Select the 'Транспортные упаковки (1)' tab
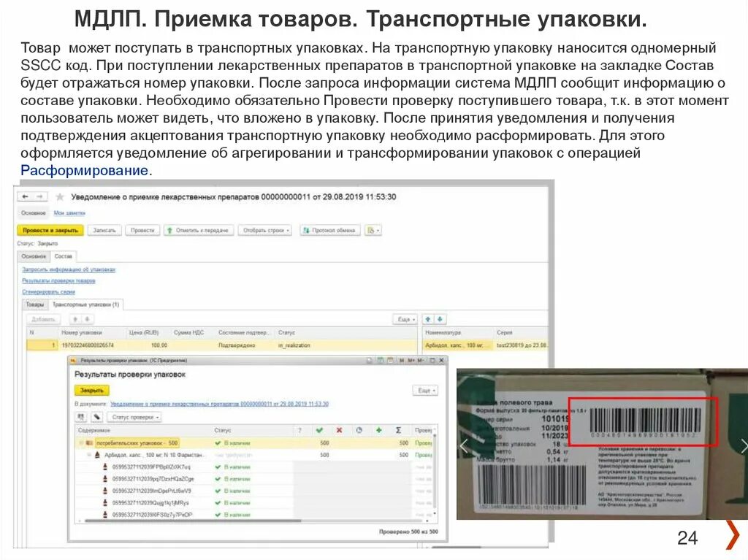The image size is (748, 560). click(x=86, y=304)
